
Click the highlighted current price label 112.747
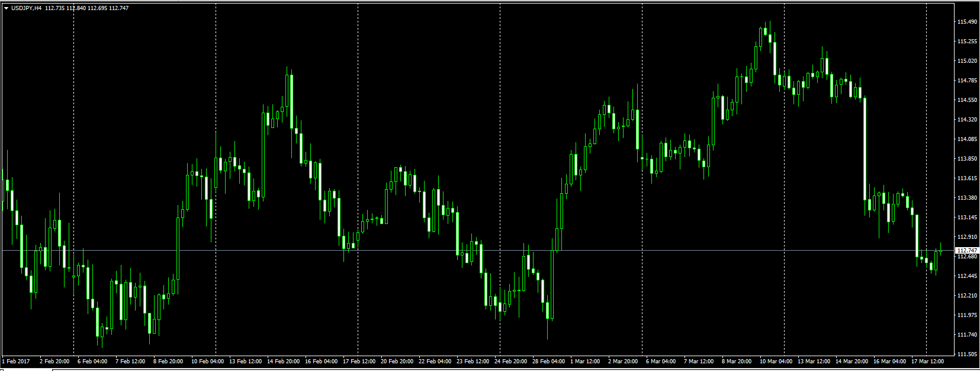coord(966,251)
